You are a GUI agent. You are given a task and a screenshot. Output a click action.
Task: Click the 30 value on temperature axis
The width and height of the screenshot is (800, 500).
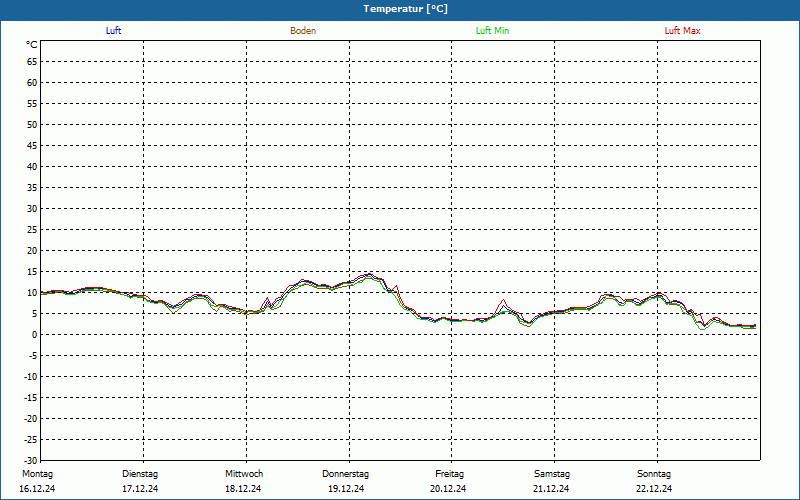32,209
